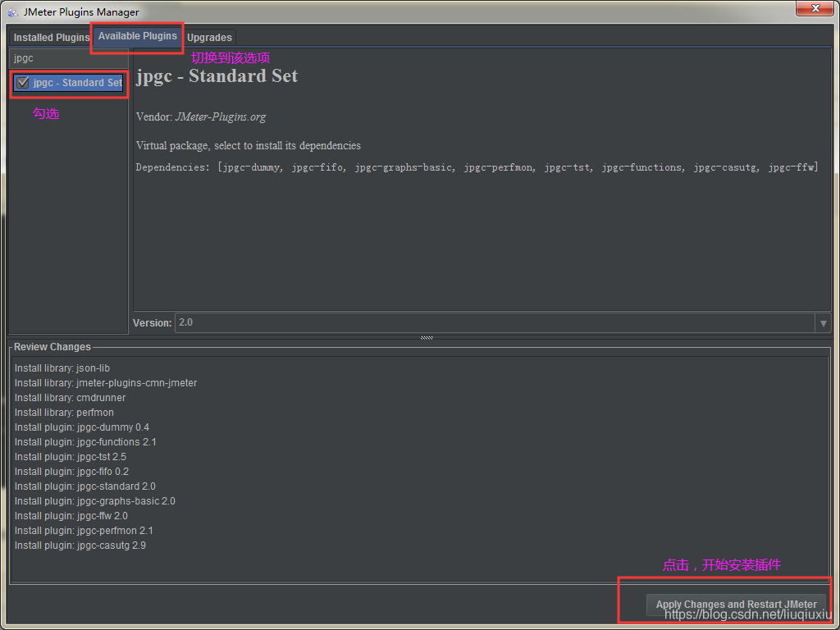Screen dimensions: 840x630
Task: Switch to the Installed Plugins tab
Action: point(51,38)
